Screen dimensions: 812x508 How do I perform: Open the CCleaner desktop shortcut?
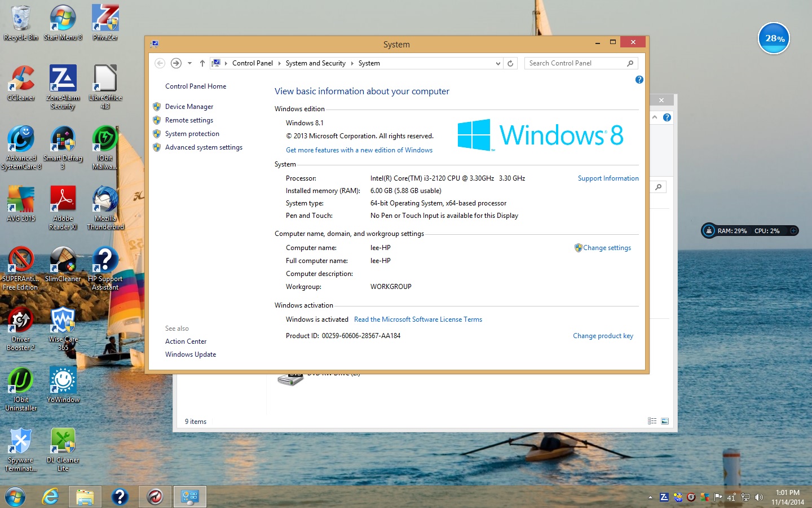point(21,82)
